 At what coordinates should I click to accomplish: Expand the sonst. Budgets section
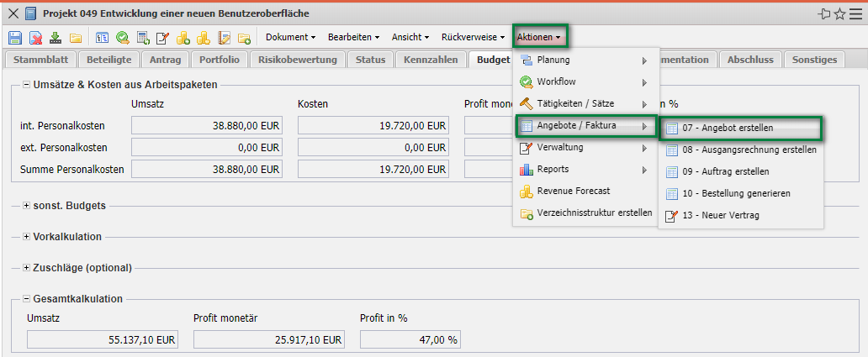click(26, 206)
